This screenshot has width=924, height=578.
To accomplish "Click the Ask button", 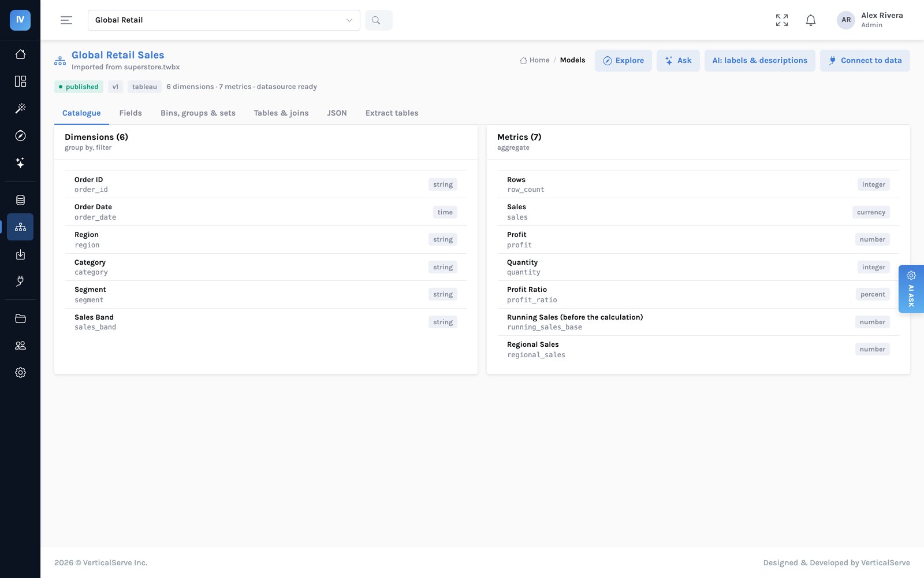I will (x=678, y=61).
